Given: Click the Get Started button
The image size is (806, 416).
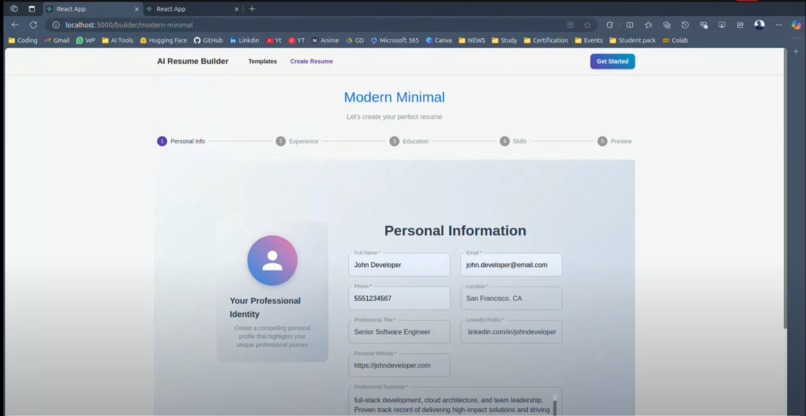Looking at the screenshot, I should pos(612,61).
